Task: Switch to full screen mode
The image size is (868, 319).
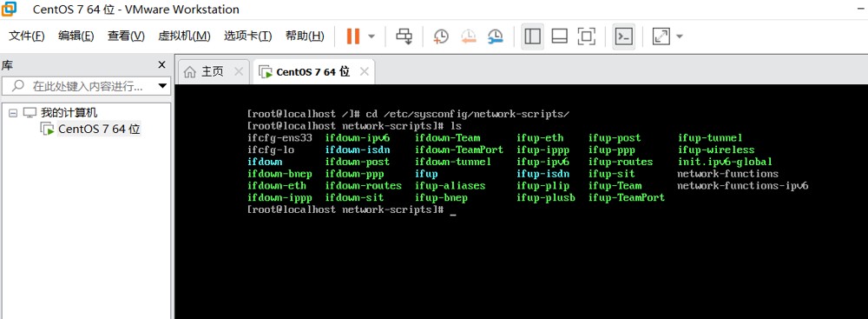Action: [x=586, y=37]
